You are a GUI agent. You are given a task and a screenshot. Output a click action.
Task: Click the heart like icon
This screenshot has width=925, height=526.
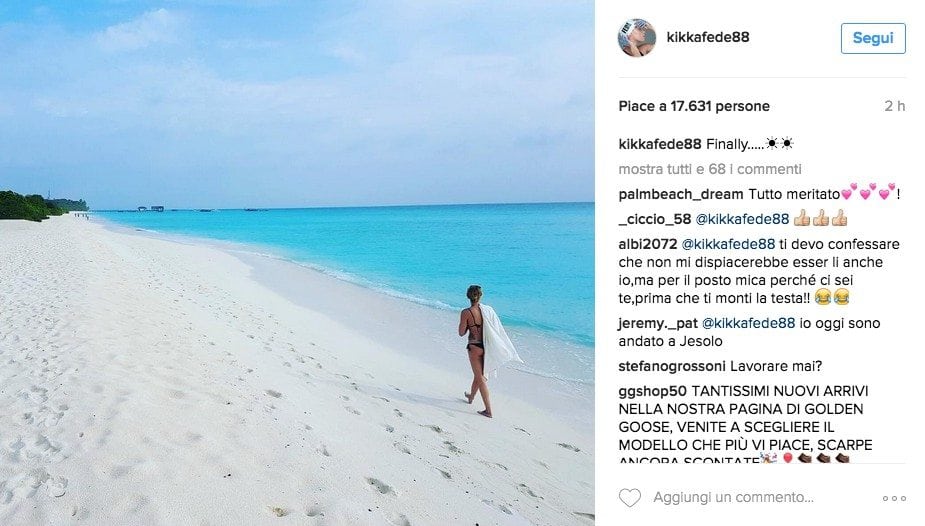tap(629, 498)
